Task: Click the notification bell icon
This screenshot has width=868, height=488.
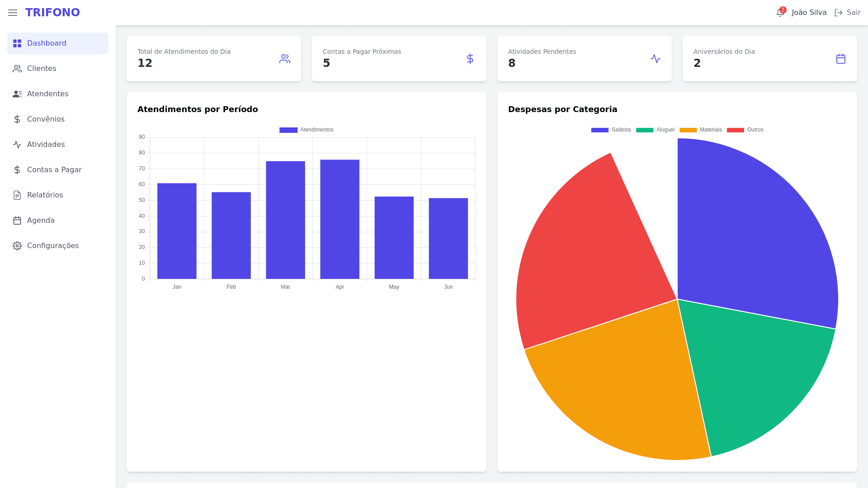Action: pyautogui.click(x=780, y=13)
